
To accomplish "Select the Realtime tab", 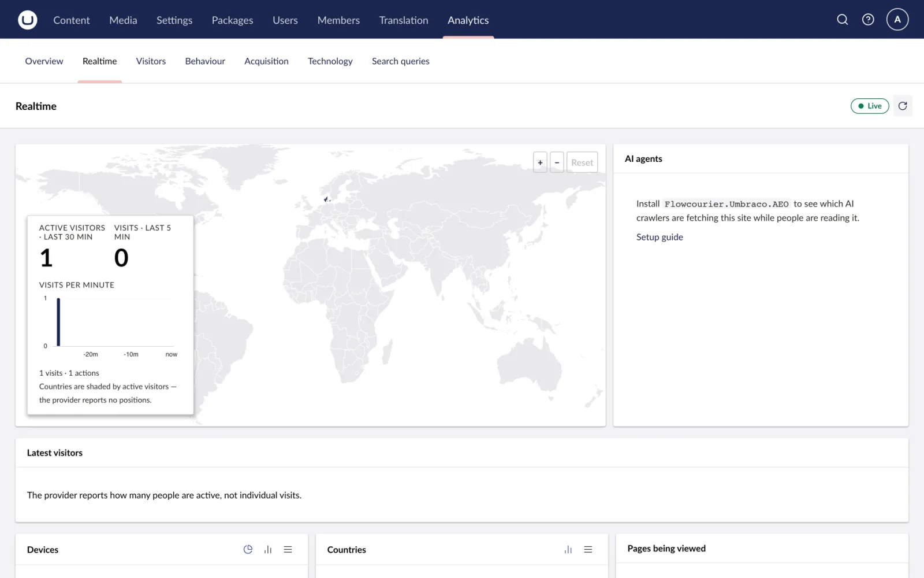I will 99,61.
